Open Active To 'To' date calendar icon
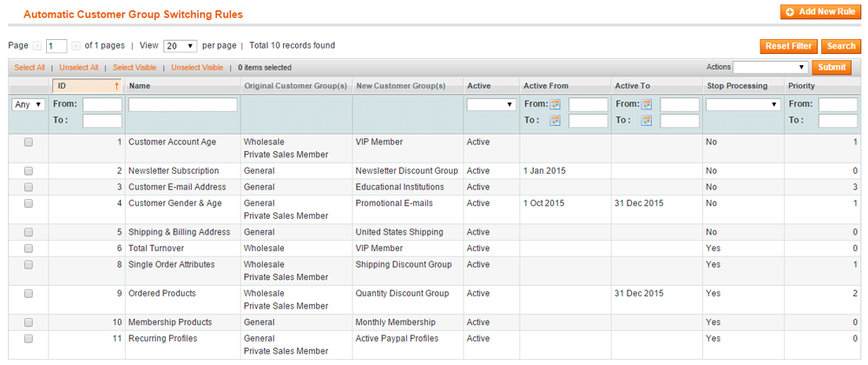This screenshot has width=868, height=365. (x=647, y=121)
